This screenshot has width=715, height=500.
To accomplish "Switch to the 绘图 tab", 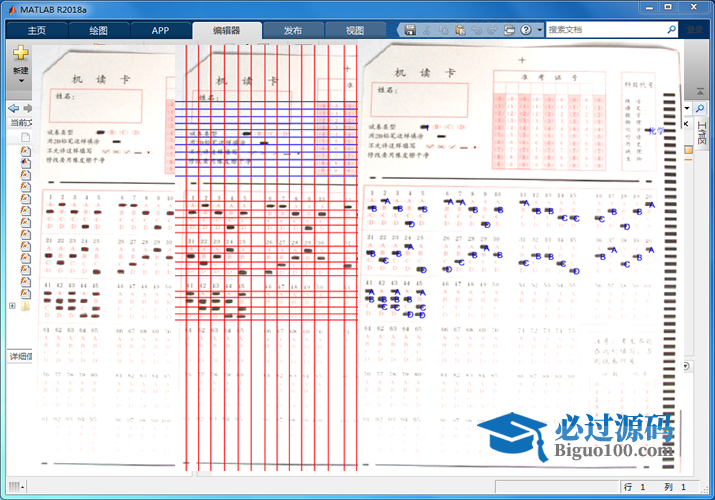I will 98,31.
